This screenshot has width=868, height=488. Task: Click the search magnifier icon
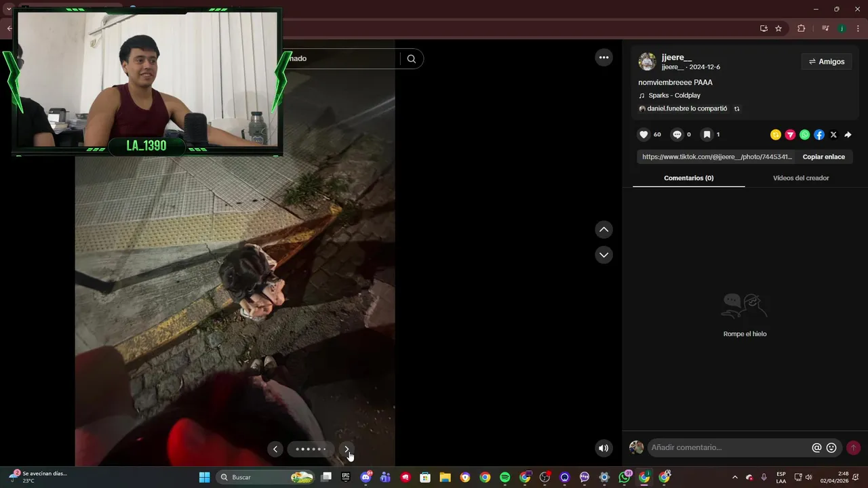(x=411, y=58)
